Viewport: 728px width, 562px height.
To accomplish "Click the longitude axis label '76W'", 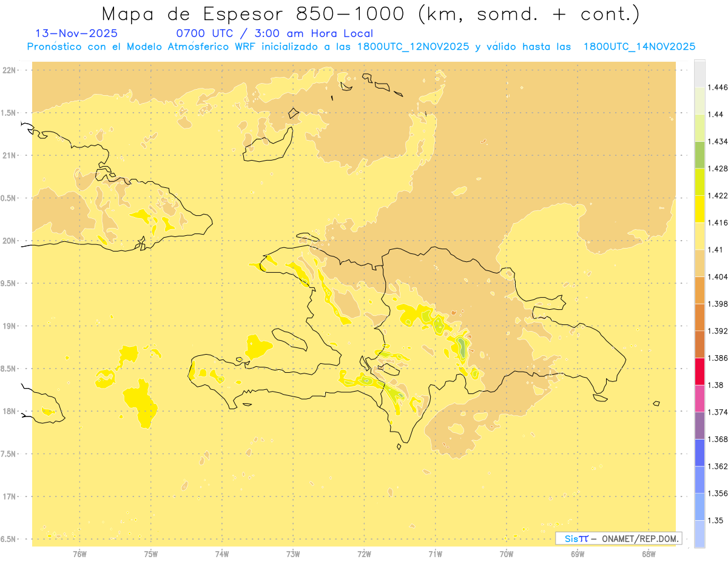I will [79, 554].
